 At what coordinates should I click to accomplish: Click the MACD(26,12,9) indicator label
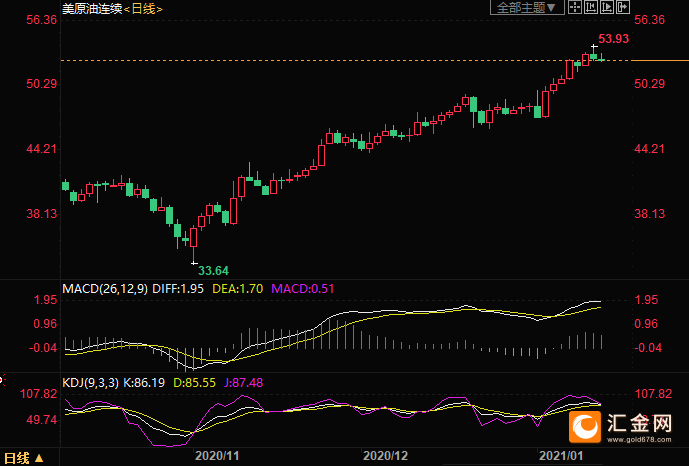(x=105, y=289)
